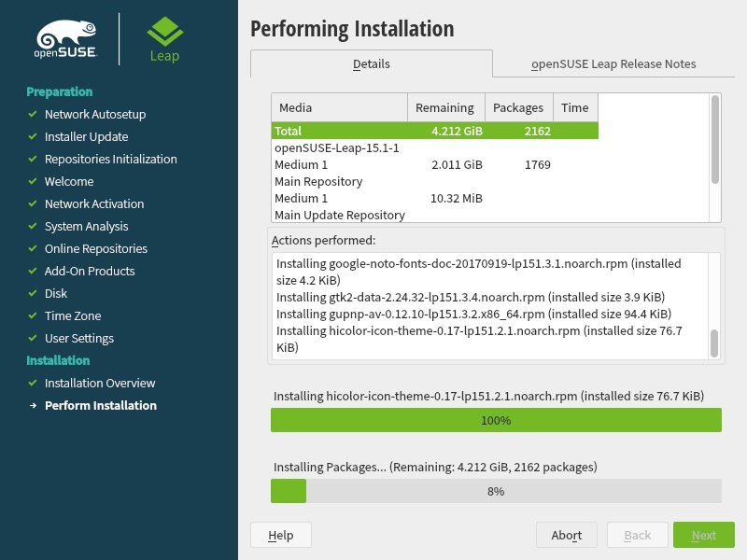
Task: Click the checkmark beside Network Autosetup
Action: (33, 114)
